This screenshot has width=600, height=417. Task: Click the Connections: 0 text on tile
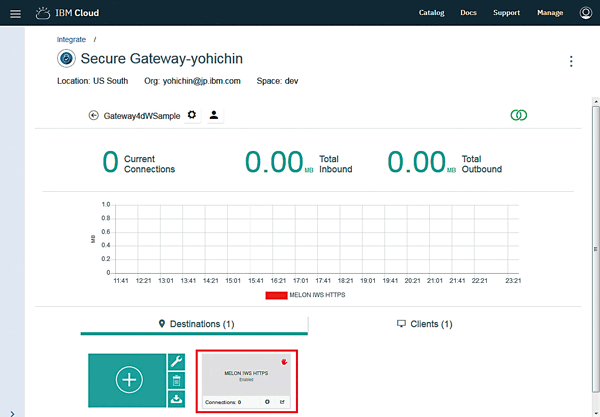click(223, 402)
